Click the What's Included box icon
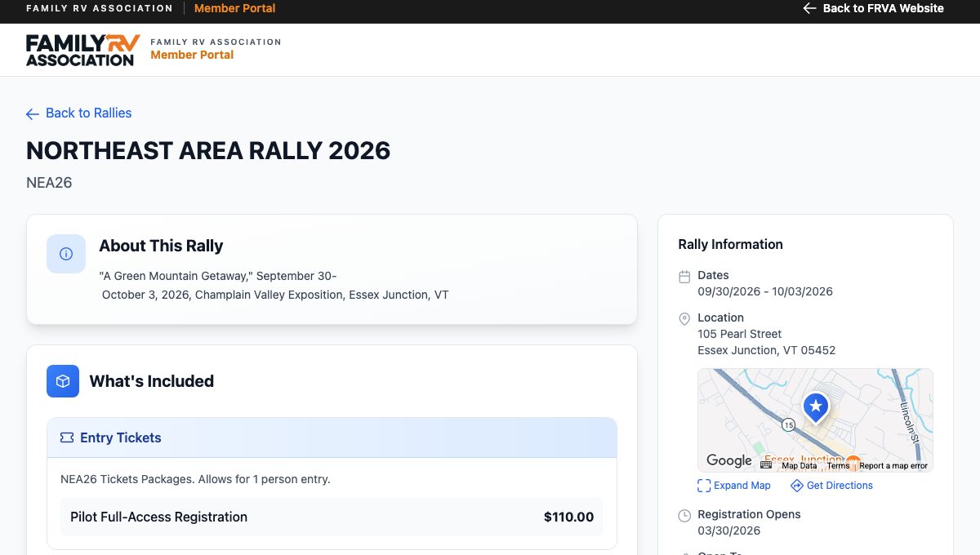This screenshot has height=555, width=980. 63,381
